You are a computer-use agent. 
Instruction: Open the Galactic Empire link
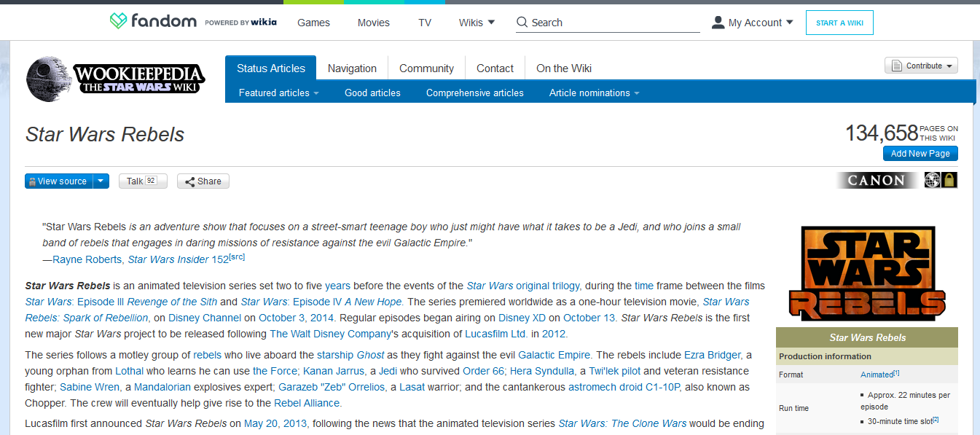click(x=554, y=355)
